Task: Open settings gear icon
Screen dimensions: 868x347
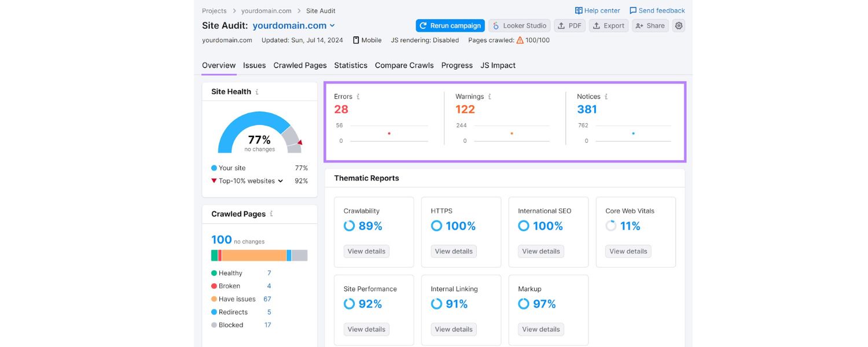Action: pos(679,25)
